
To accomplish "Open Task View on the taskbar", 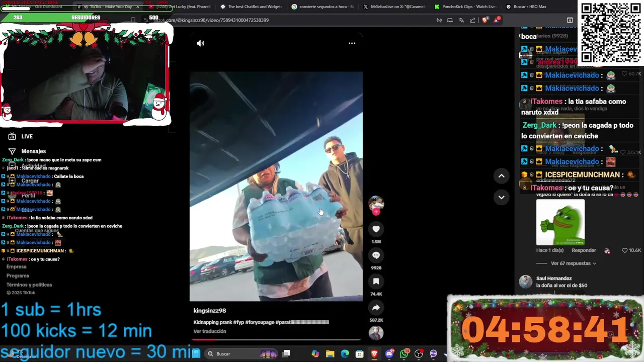I will (286, 354).
